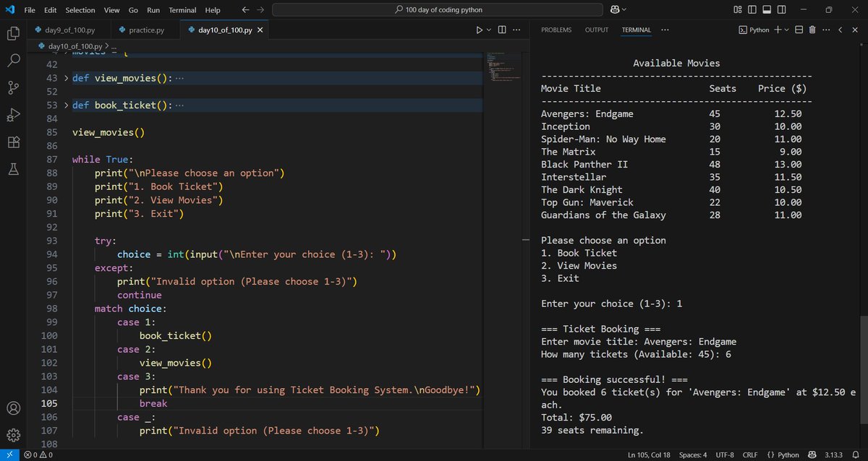Open terminal panel views and more actions
The height and width of the screenshot is (461, 868).
(x=825, y=30)
